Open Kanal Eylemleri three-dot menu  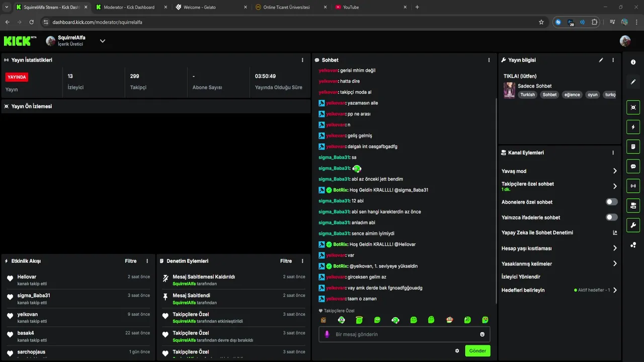pyautogui.click(x=613, y=152)
